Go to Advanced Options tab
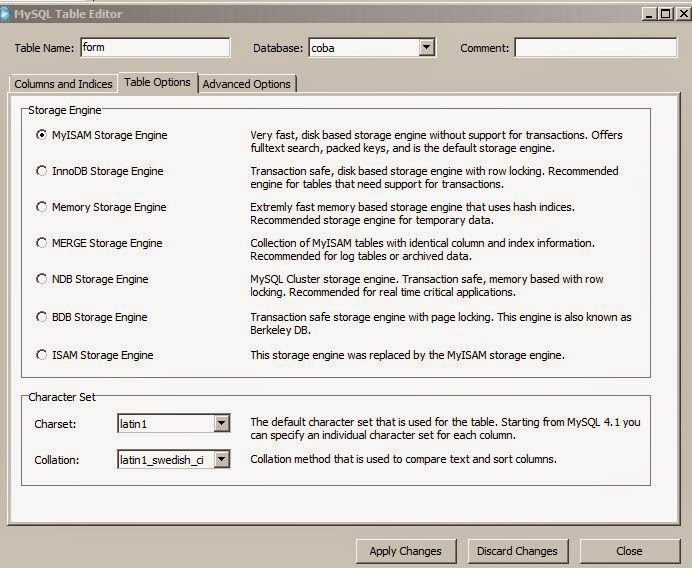Screen dimensions: 692x568 point(247,84)
